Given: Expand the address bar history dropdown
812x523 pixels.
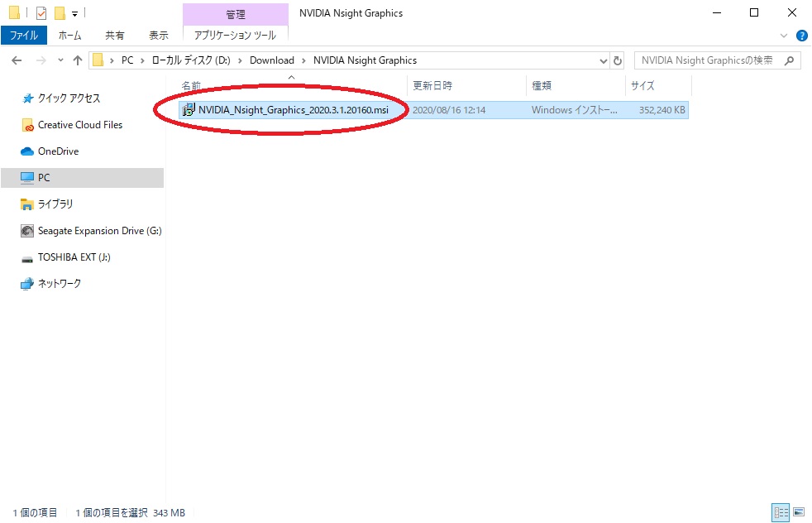Looking at the screenshot, I should 604,60.
